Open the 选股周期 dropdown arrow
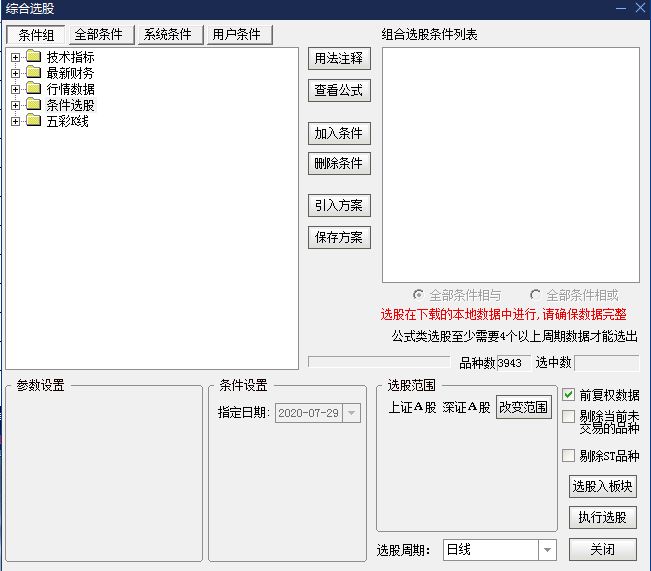Image resolution: width=651 pixels, height=571 pixels. click(547, 550)
